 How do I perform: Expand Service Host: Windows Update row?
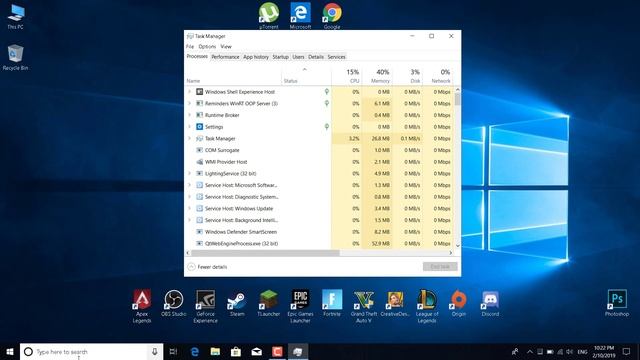[189, 209]
